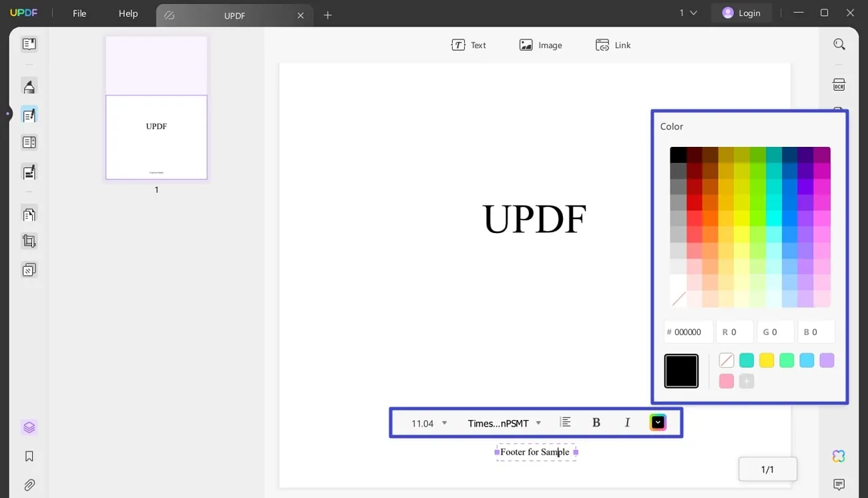Click the B value input field

(x=816, y=332)
